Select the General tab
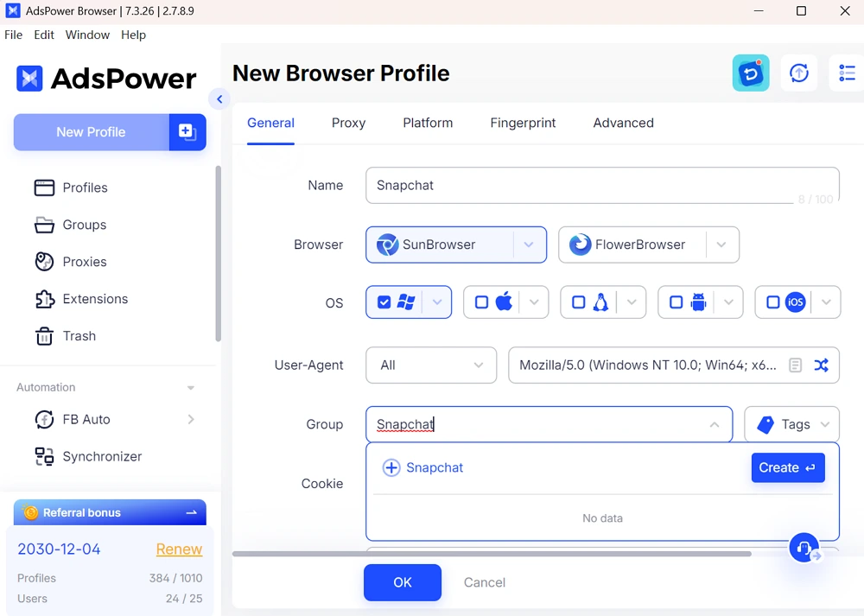Image resolution: width=864 pixels, height=616 pixels. coord(270,123)
